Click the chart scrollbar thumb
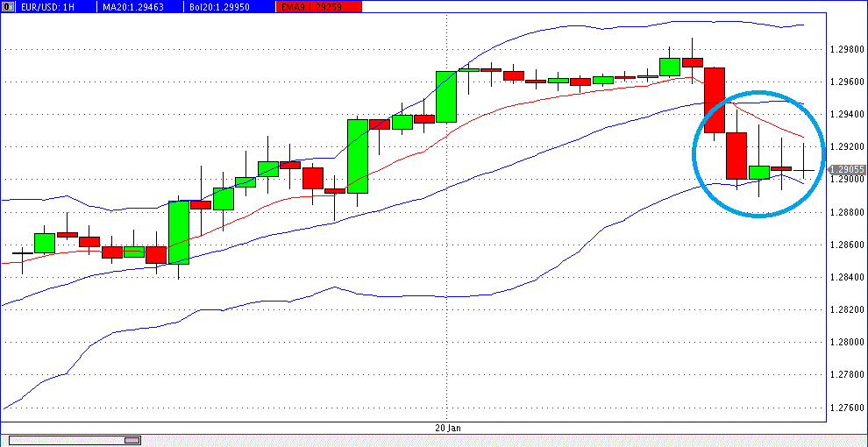Image resolution: width=868 pixels, height=447 pixels. (132, 440)
